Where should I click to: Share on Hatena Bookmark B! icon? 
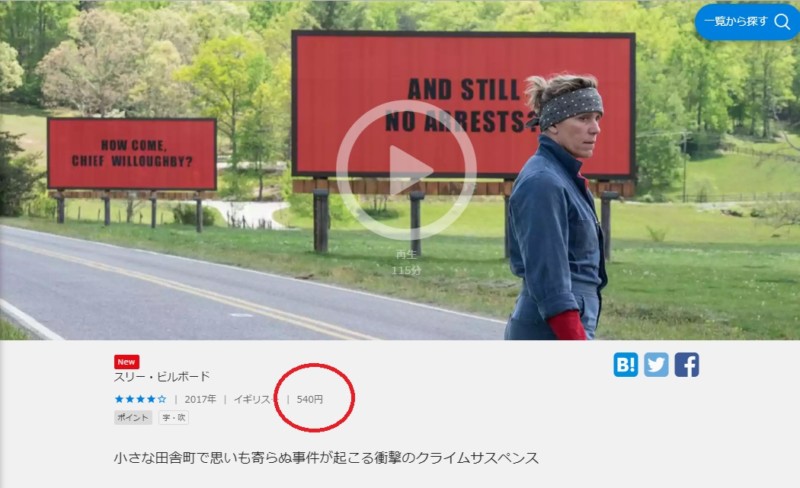[x=626, y=365]
